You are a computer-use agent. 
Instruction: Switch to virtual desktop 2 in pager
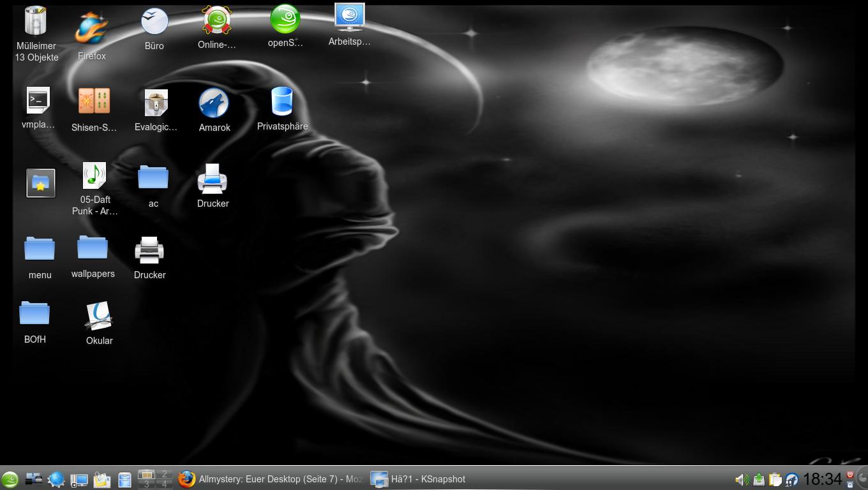(164, 474)
